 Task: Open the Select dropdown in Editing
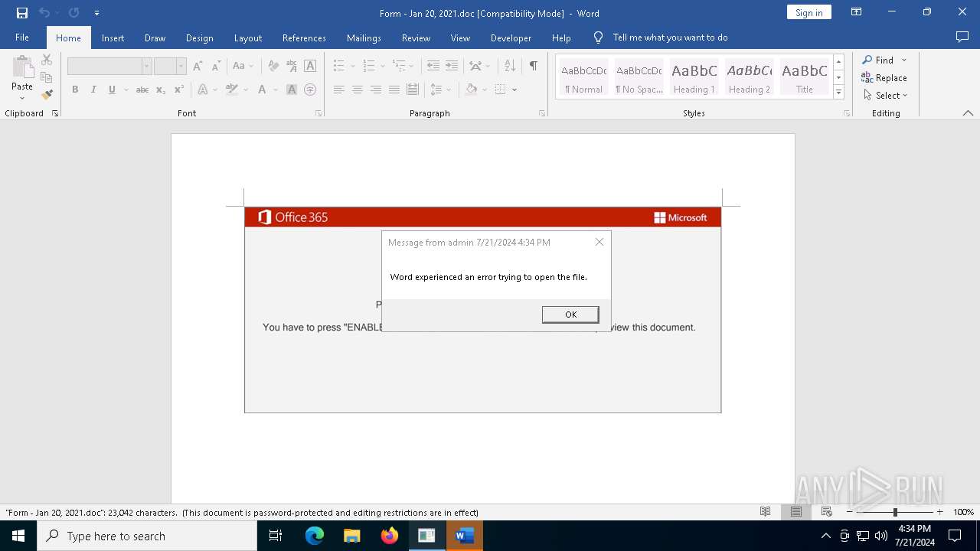(x=885, y=96)
